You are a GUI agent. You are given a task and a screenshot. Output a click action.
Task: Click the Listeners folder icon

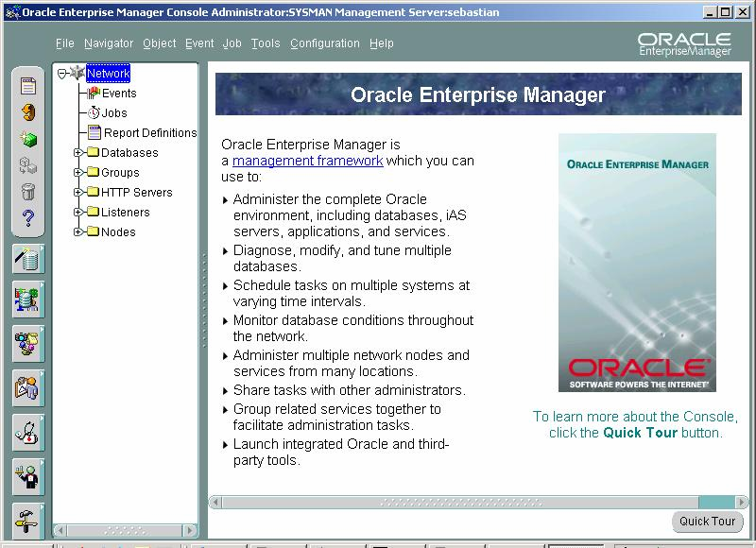[x=93, y=212]
